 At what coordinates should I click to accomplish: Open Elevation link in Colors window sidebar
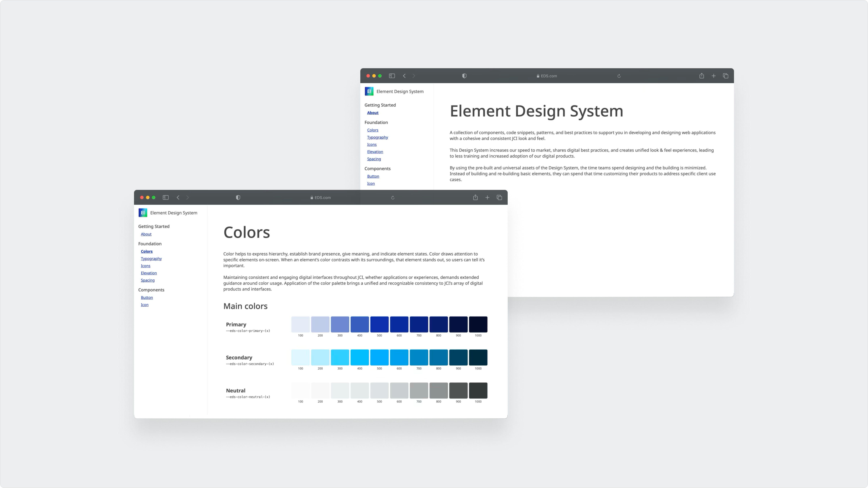149,273
